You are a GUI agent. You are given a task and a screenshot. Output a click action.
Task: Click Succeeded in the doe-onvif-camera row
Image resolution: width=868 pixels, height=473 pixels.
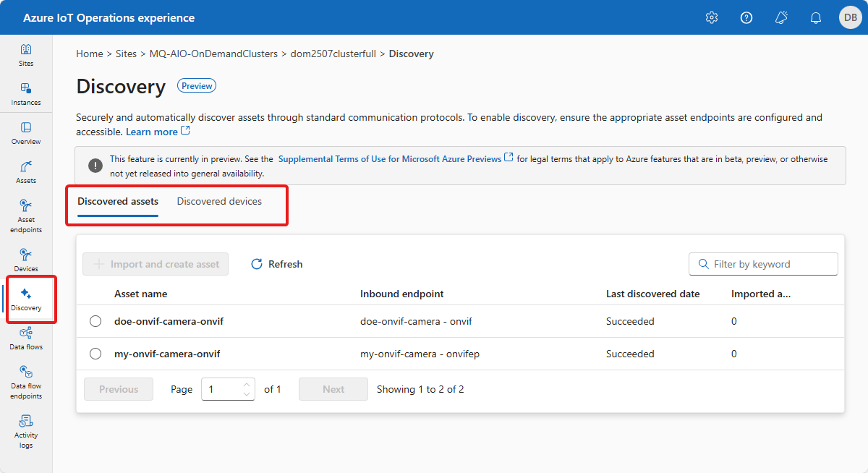pyautogui.click(x=630, y=321)
